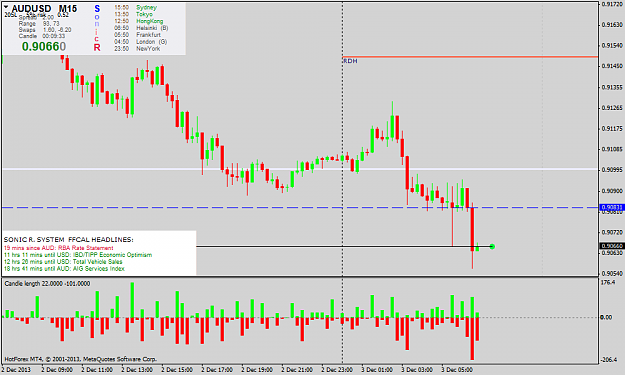The width and height of the screenshot is (625, 375).
Task: Click the 3 Dec 05:00 time label
Action: (457, 370)
